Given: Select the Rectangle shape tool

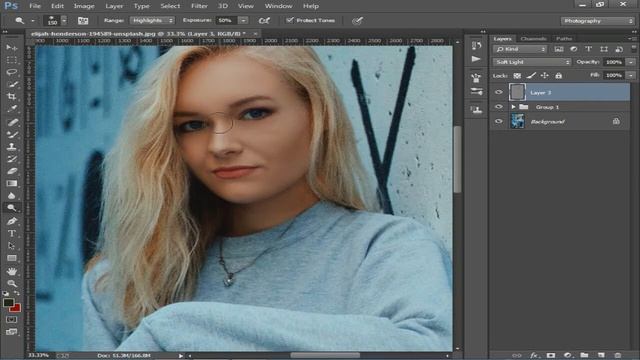Looking at the screenshot, I should point(11,258).
